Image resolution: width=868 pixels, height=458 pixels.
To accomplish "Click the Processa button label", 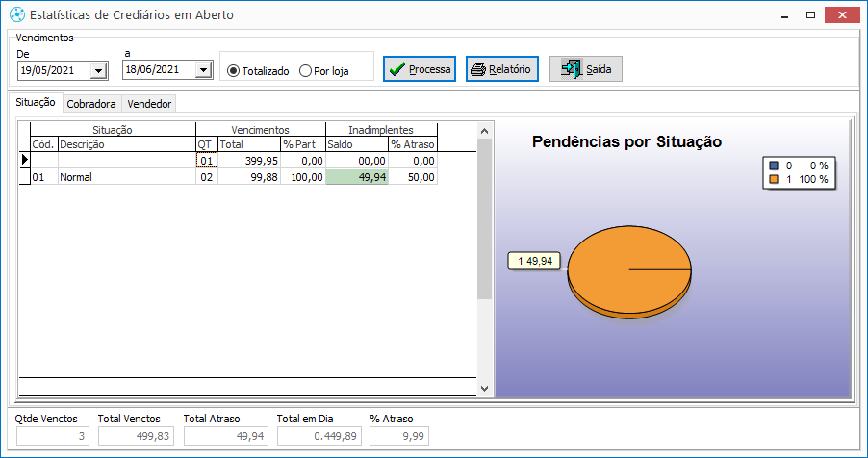I will (429, 69).
